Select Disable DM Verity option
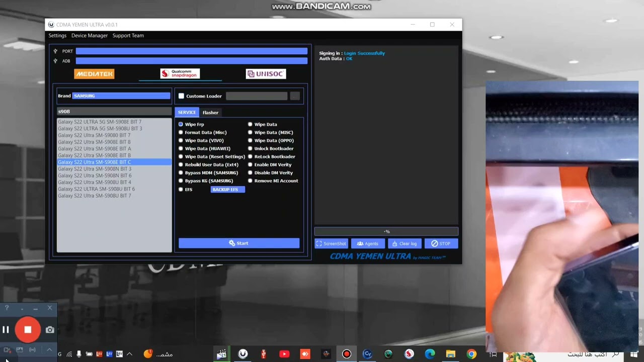The height and width of the screenshot is (362, 644). click(x=271, y=172)
